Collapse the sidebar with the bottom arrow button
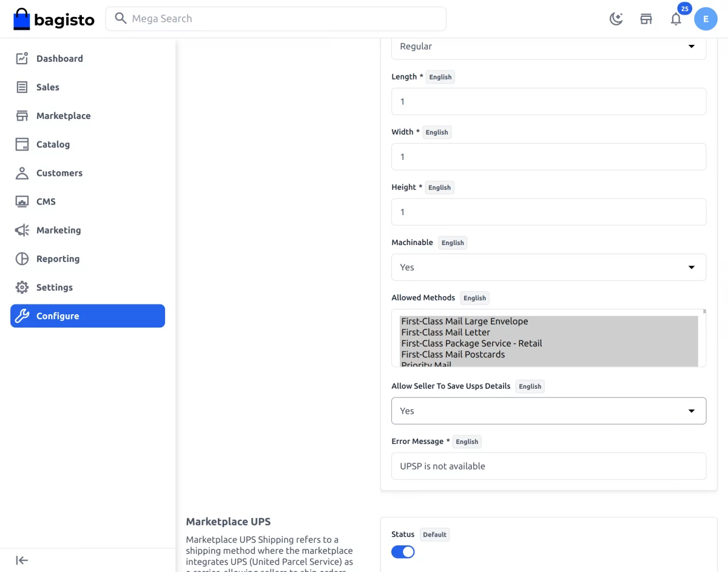The image size is (728, 572). pyautogui.click(x=22, y=560)
